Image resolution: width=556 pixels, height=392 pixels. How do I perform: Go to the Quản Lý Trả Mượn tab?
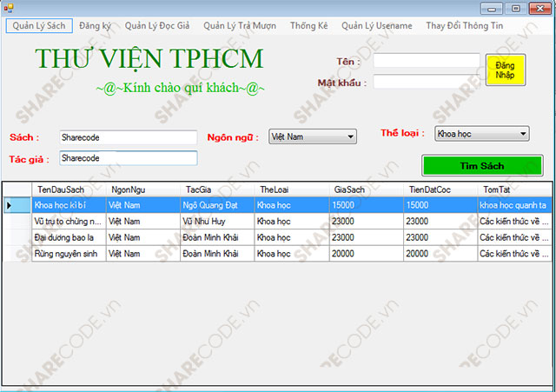pos(240,26)
